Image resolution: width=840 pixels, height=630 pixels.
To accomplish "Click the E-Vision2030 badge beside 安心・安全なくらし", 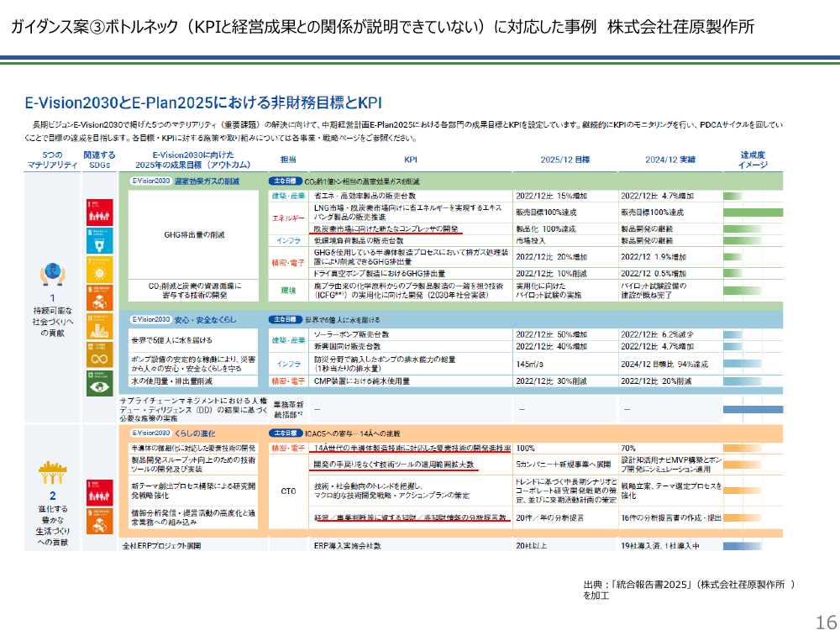I will pyautogui.click(x=151, y=319).
